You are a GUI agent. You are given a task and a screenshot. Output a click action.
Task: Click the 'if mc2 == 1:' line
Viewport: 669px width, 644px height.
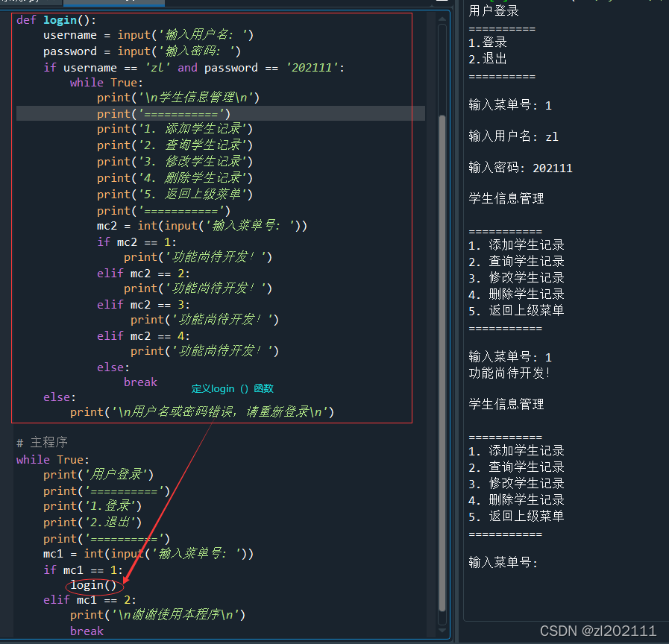(x=136, y=241)
